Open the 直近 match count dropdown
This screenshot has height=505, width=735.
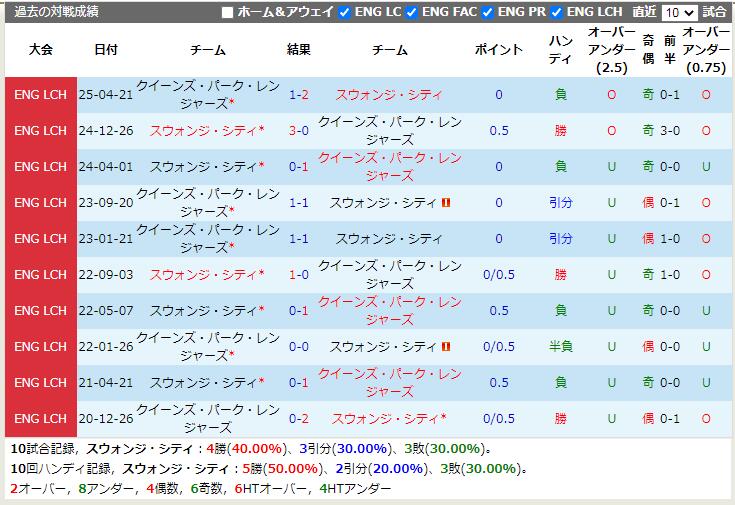[679, 13]
